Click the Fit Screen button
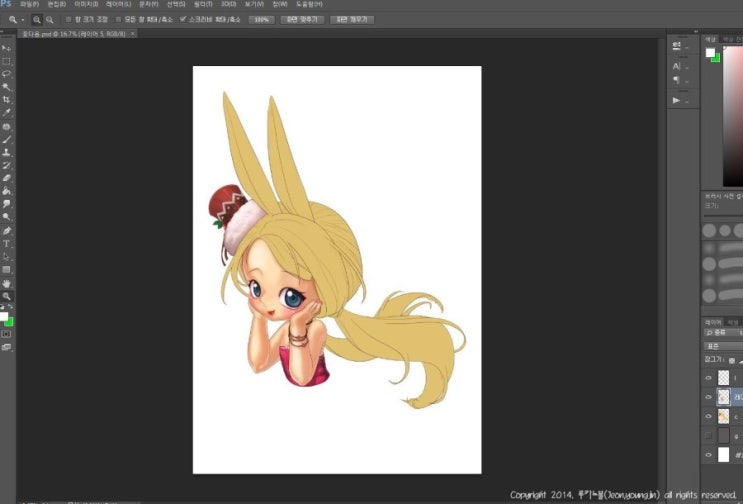Viewport: 743px width, 504px height. (302, 20)
